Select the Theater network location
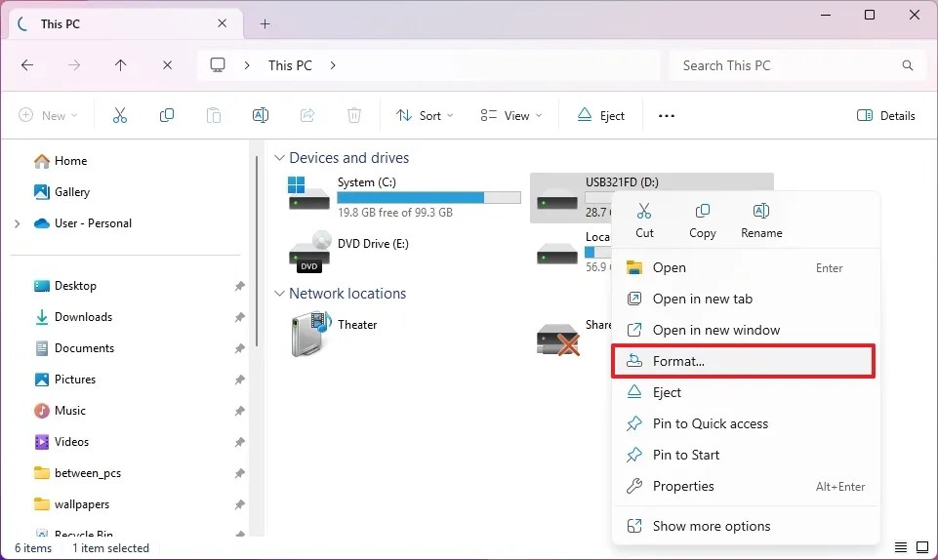 [x=334, y=334]
